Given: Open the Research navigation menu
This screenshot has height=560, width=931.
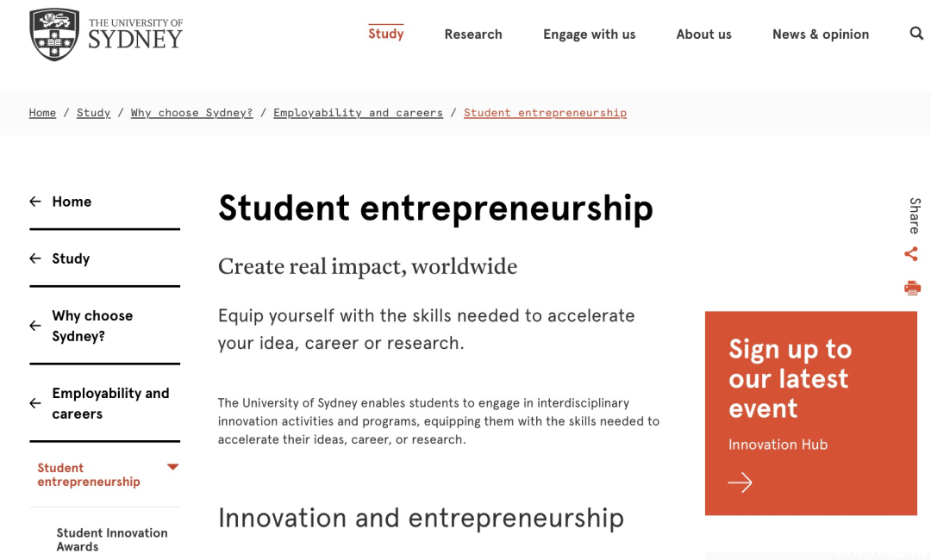Looking at the screenshot, I should click(473, 34).
